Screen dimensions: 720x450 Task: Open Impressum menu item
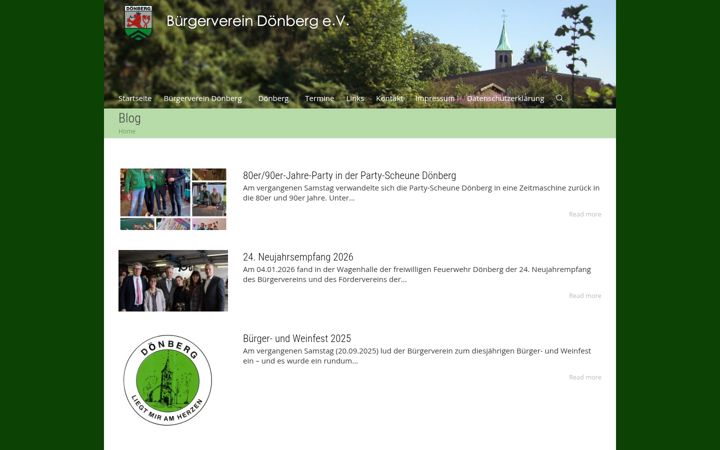click(435, 98)
